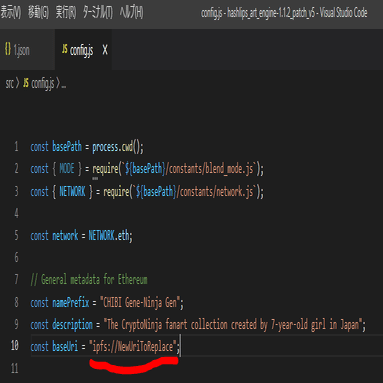This screenshot has height=383, width=383.
Task: Click the namePrefix variable name
Action: [x=71, y=302]
